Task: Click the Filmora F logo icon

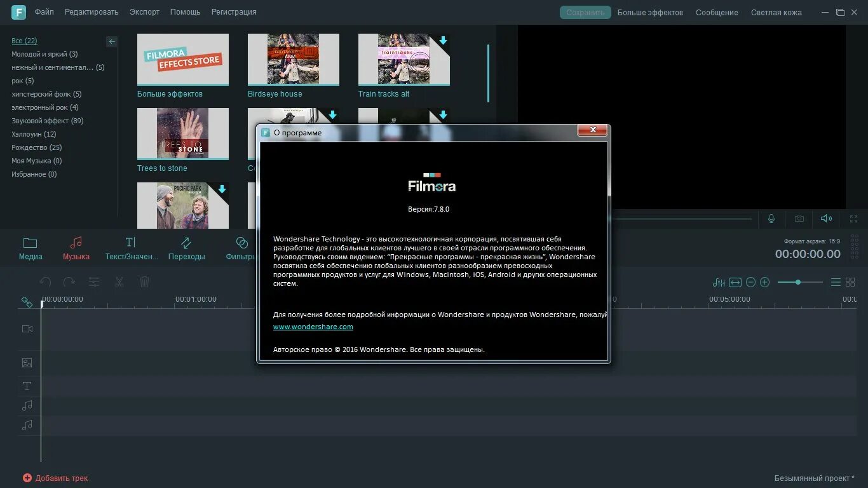Action: tap(19, 12)
